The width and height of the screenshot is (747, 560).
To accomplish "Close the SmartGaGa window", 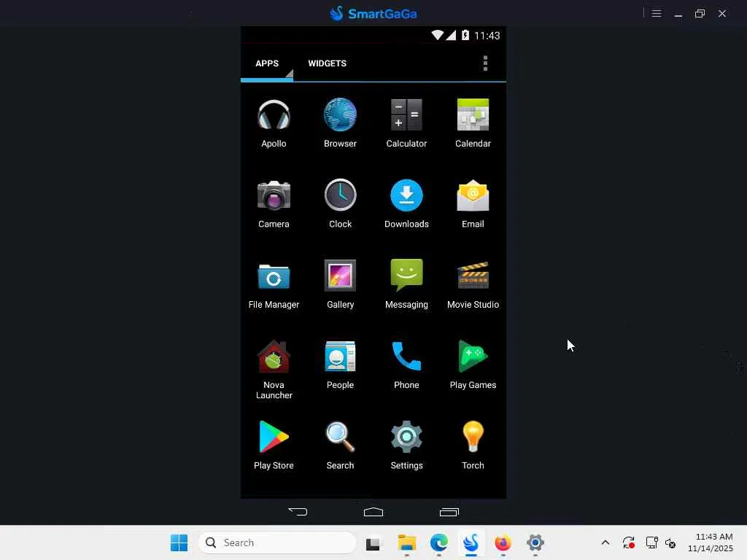I will pos(722,13).
